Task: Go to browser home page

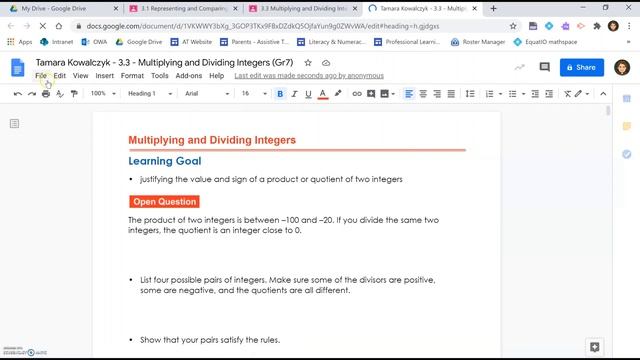Action: [x=59, y=26]
